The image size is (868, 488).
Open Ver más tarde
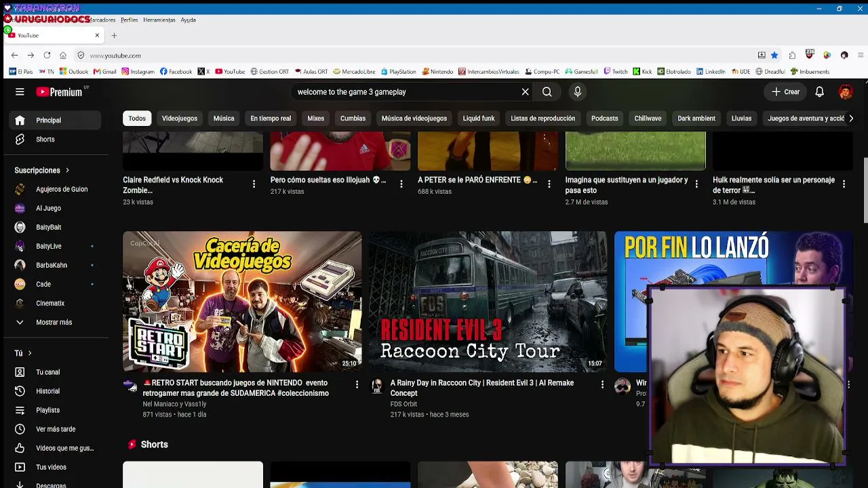click(x=56, y=429)
